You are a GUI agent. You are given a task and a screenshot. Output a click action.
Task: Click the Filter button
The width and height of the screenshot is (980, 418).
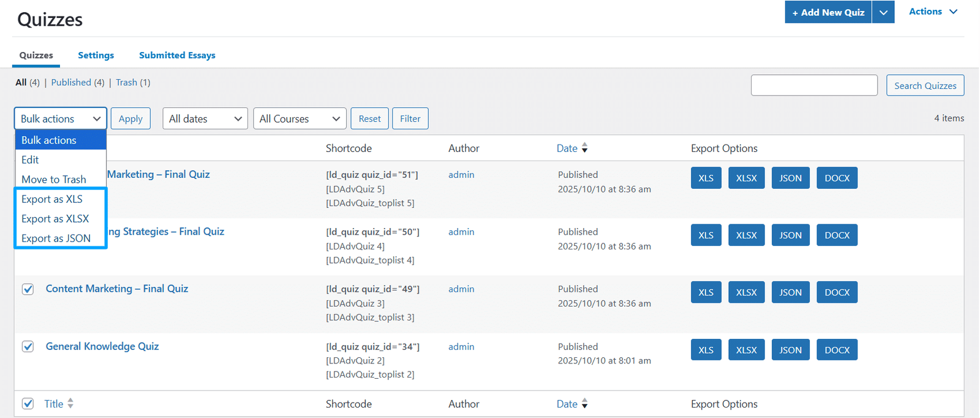pos(410,118)
